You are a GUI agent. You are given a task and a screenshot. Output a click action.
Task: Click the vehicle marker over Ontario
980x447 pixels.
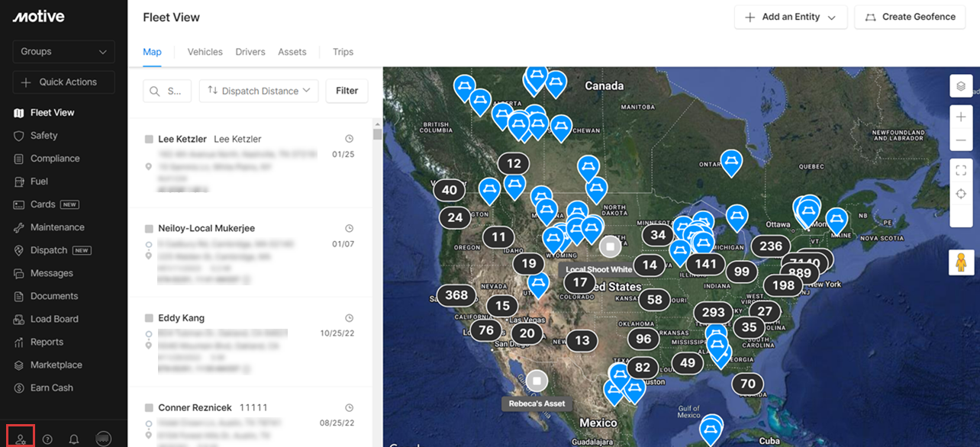coord(731,162)
